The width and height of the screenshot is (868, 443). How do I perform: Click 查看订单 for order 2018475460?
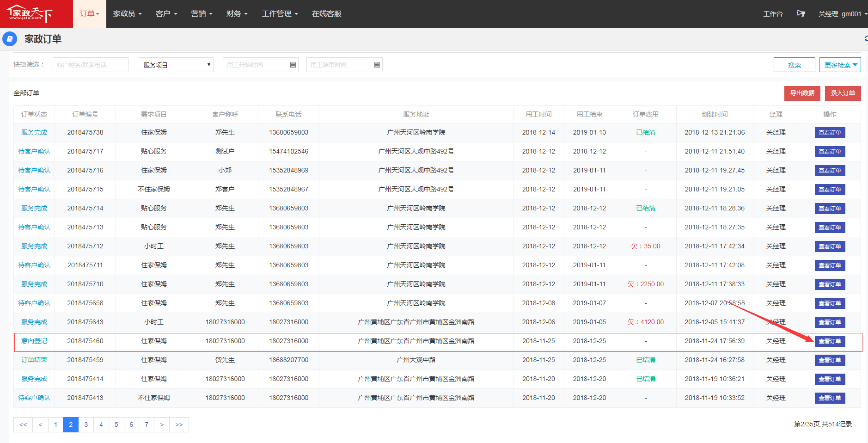[830, 341]
